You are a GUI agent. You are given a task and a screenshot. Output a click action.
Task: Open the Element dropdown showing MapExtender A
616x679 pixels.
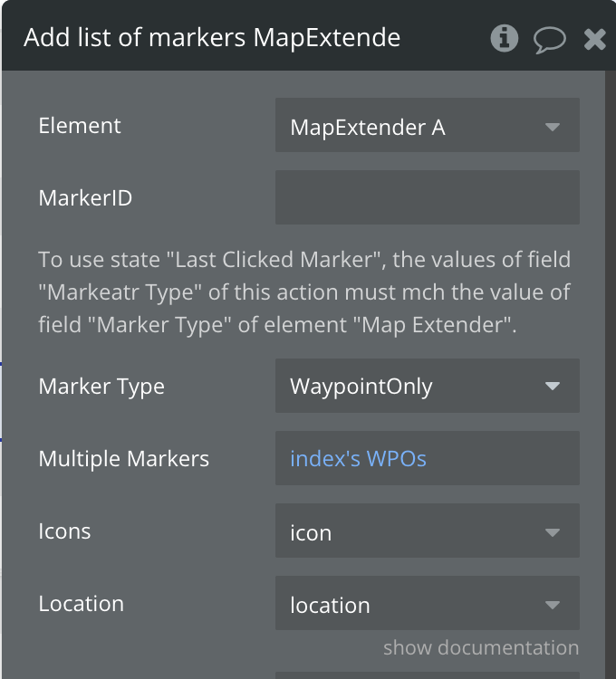[427, 128]
